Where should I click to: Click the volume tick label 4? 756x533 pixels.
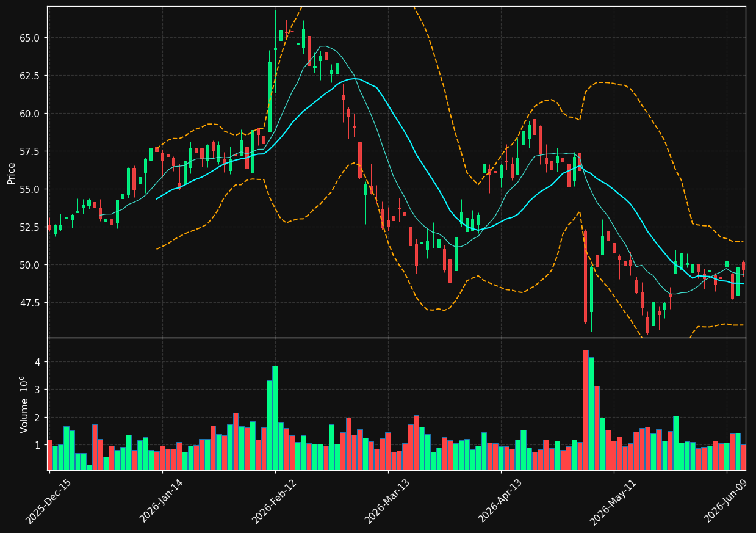pyautogui.click(x=37, y=362)
